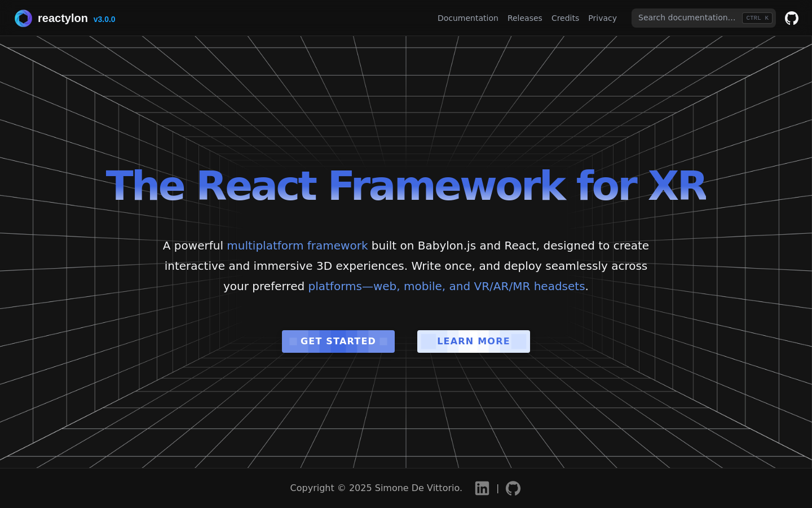The height and width of the screenshot is (508, 812).
Task: Open the LinkedIn icon in footer
Action: coord(482,488)
